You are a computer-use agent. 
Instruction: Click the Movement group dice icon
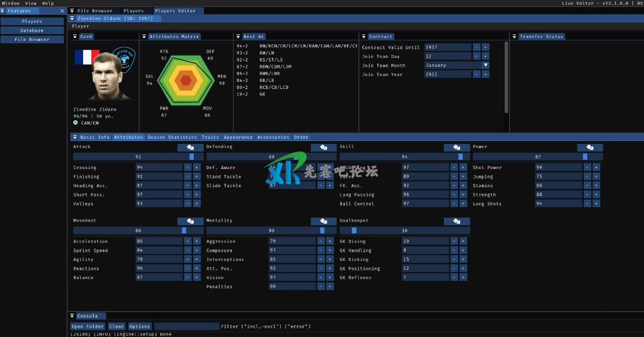[190, 221]
